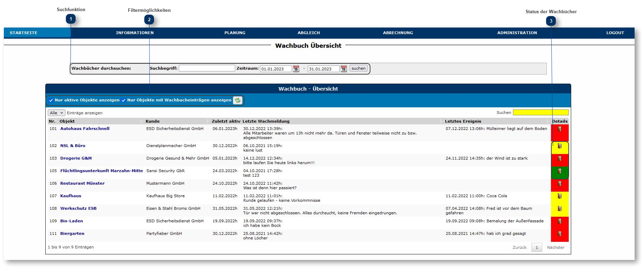This screenshot has width=644, height=269.
Task: Sort table by Nr. column header
Action: (52, 121)
